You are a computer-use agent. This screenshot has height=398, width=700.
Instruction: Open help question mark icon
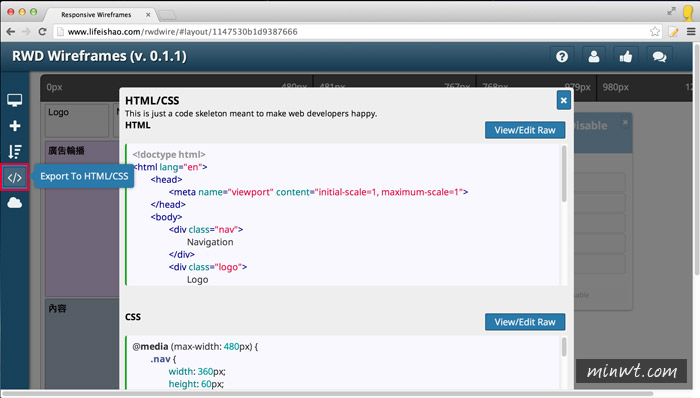click(562, 57)
